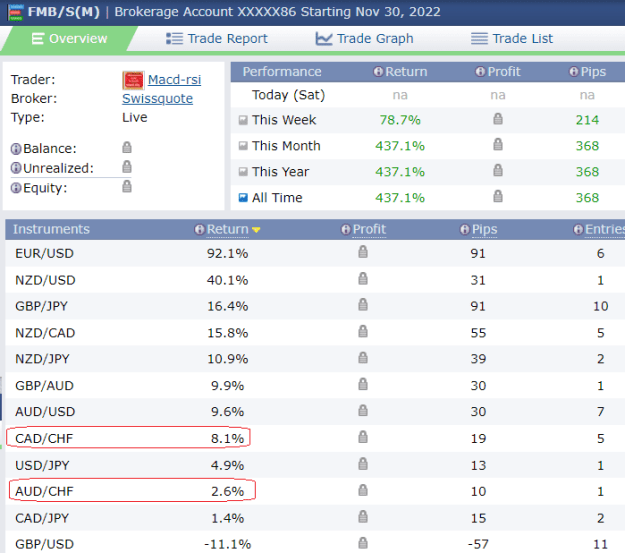Screen dimensions: 625x553
Task: Click the Instruments Return info icon
Action: pyautogui.click(x=199, y=230)
